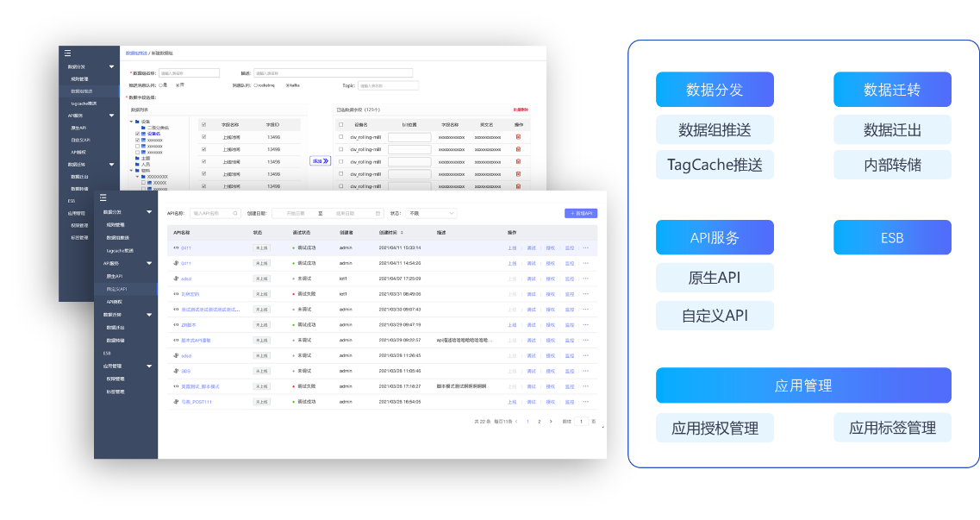Toggle hamburger menu in front API list window
The image size is (980, 520).
(x=103, y=197)
